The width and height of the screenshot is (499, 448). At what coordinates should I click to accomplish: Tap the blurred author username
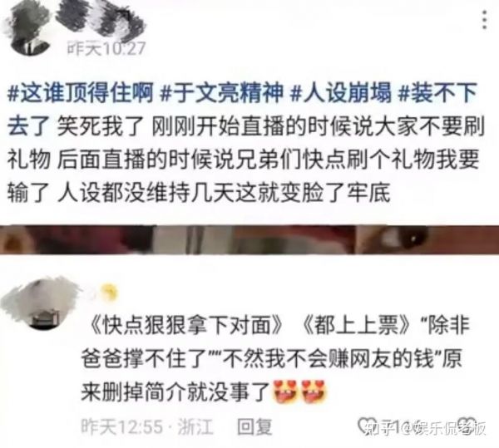click(101, 19)
